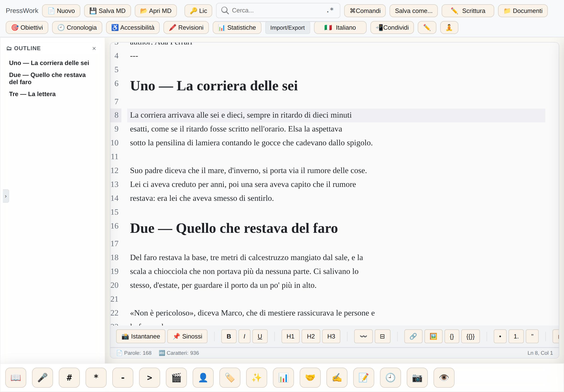Click the open book icon in bottom bar
564x392 pixels.
[16, 377]
